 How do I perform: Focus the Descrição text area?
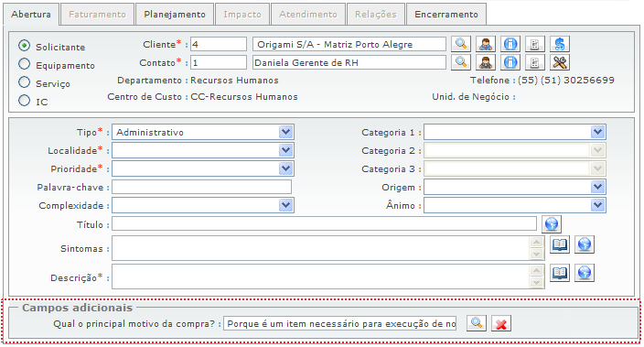321,277
